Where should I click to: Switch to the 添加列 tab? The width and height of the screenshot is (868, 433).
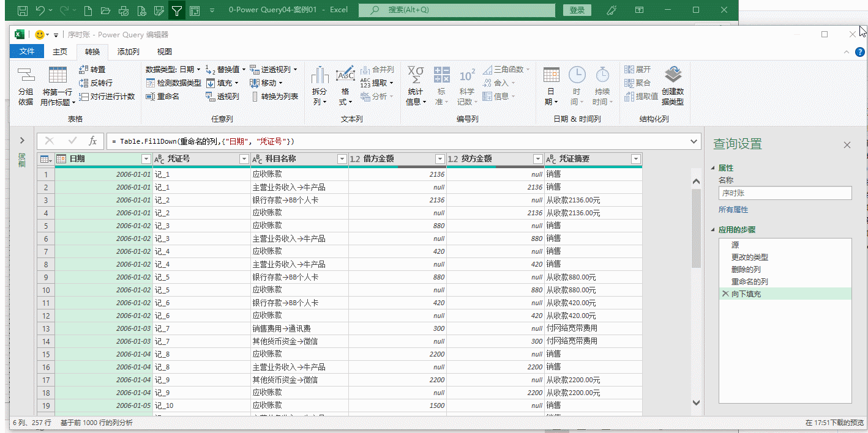(129, 52)
